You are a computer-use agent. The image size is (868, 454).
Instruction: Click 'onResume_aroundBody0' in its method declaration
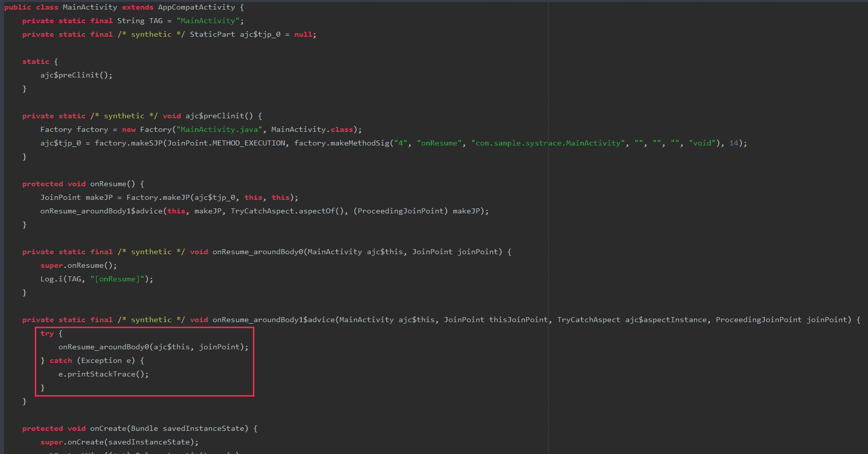pyautogui.click(x=258, y=252)
